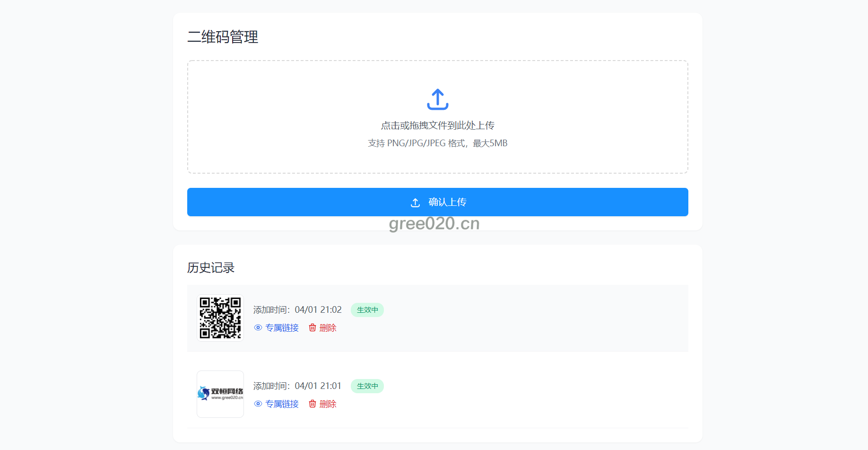
Task: Click the 生效中 badge on the 21:02 record
Action: (x=367, y=310)
